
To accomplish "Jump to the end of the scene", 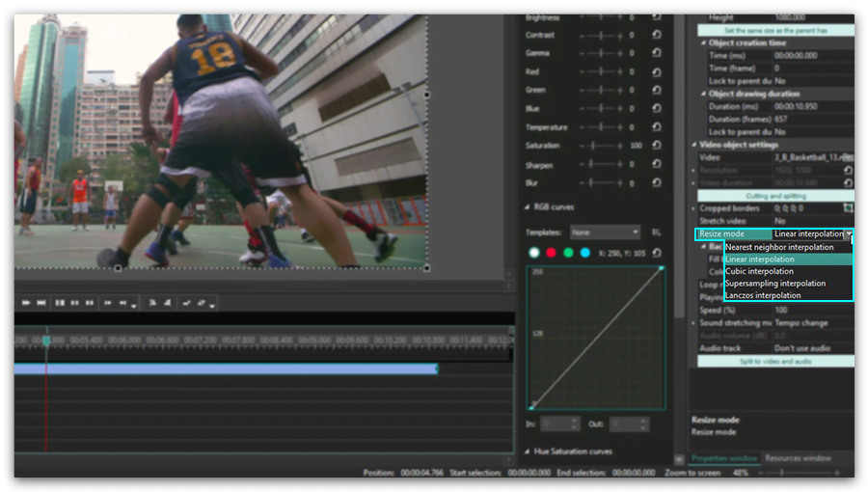I will (x=41, y=303).
